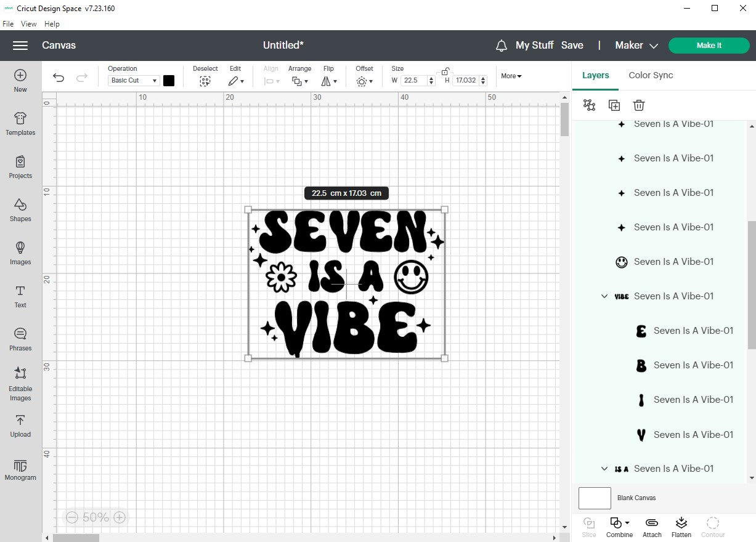The height and width of the screenshot is (542, 756).
Task: Collapse the VIBE layer group
Action: 604,296
